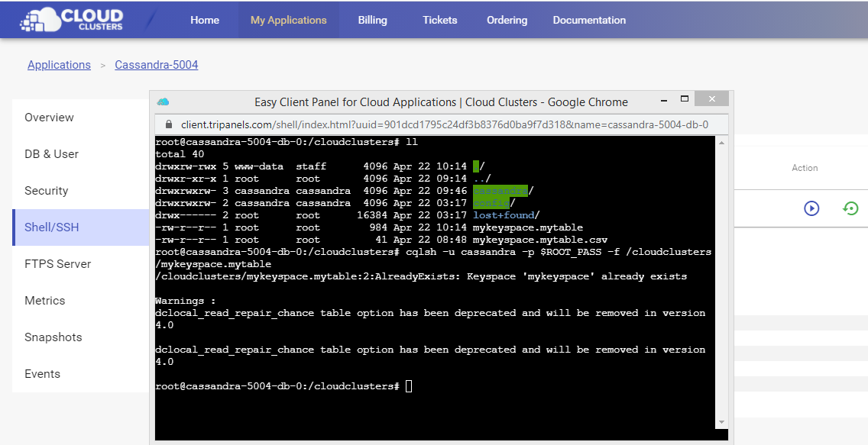Click the Action column header
The width and height of the screenshot is (868, 445).
[805, 167]
